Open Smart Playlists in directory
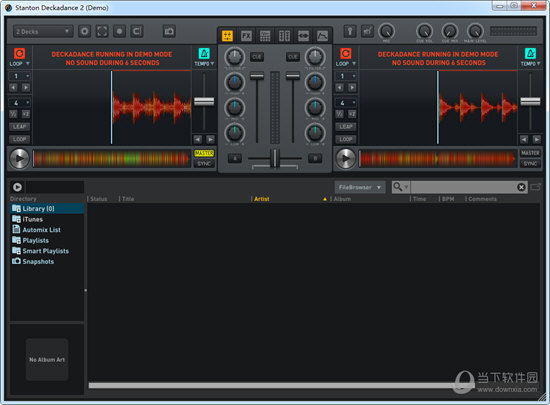The image size is (550, 405). 47,251
